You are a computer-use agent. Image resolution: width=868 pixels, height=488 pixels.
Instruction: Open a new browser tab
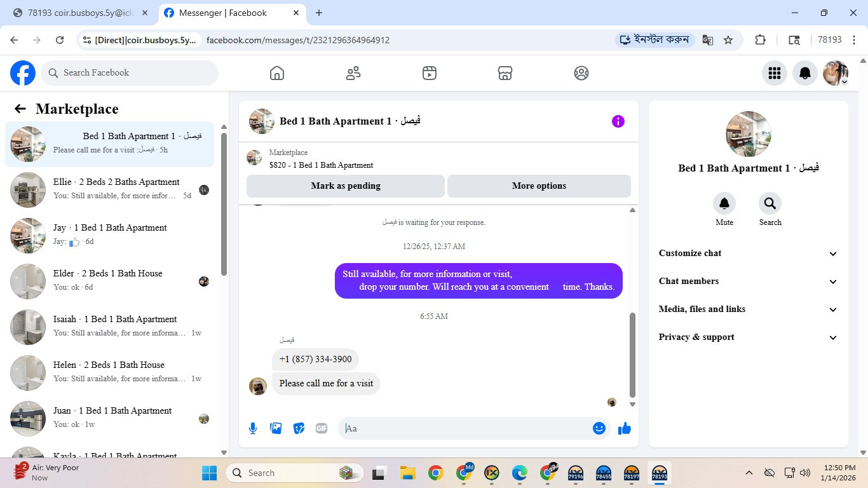[x=319, y=13]
